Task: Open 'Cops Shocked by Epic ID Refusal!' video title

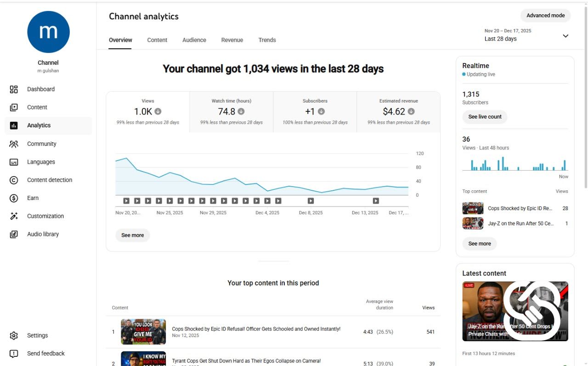Action: [256, 329]
